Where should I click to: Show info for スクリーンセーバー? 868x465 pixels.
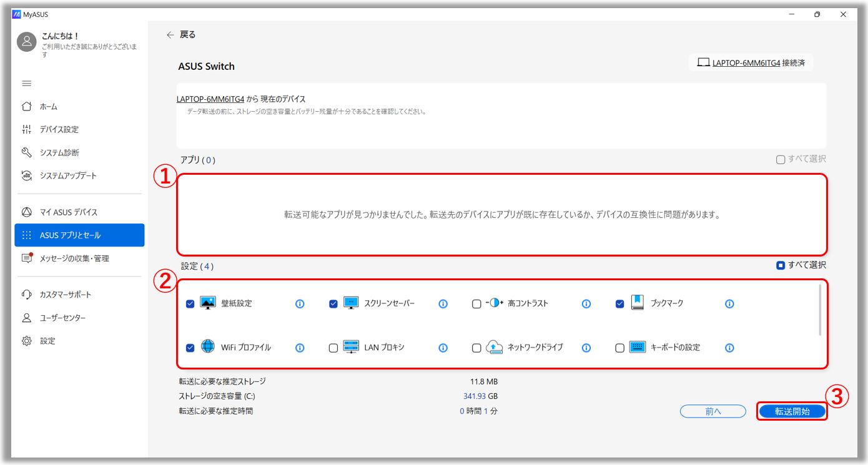point(443,304)
